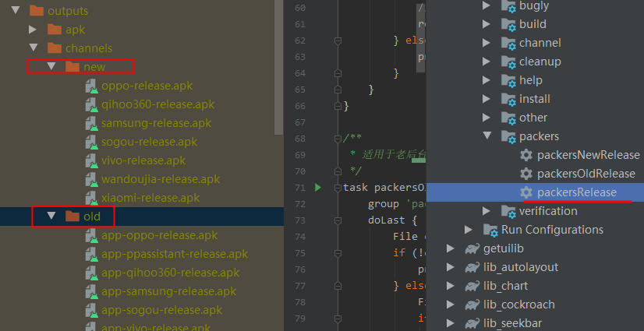Click the vivo-release.apk file icon
This screenshot has width=644, height=331.
pos(91,160)
